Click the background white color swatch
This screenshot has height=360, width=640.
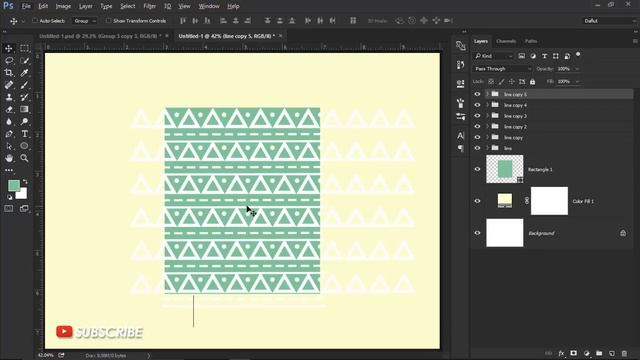(22, 194)
